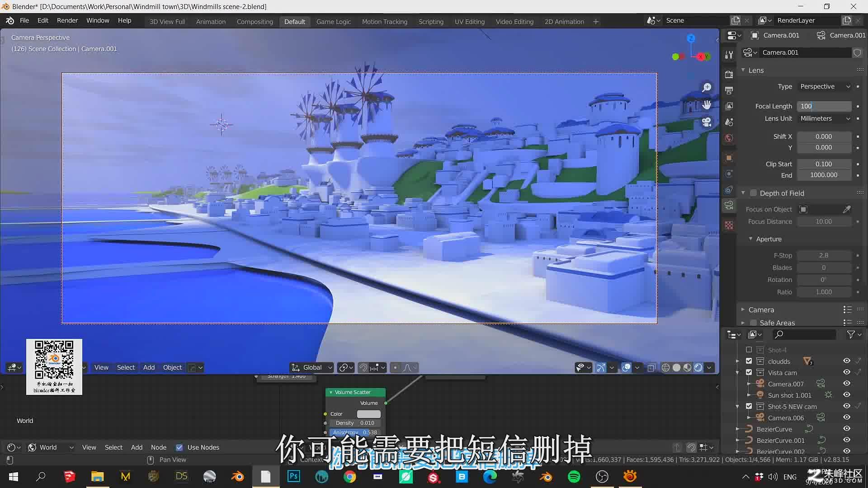Open the Tool properties tab (wrench icon)

coord(729,55)
